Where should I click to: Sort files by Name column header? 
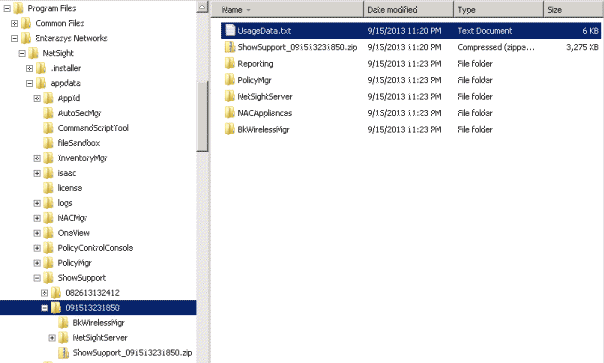click(x=287, y=10)
